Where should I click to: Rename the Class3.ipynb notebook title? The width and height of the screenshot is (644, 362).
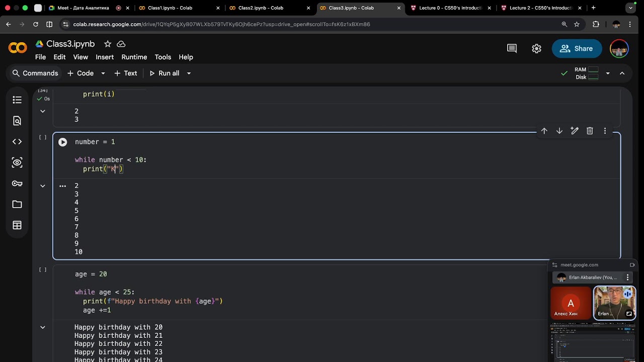pos(70,44)
